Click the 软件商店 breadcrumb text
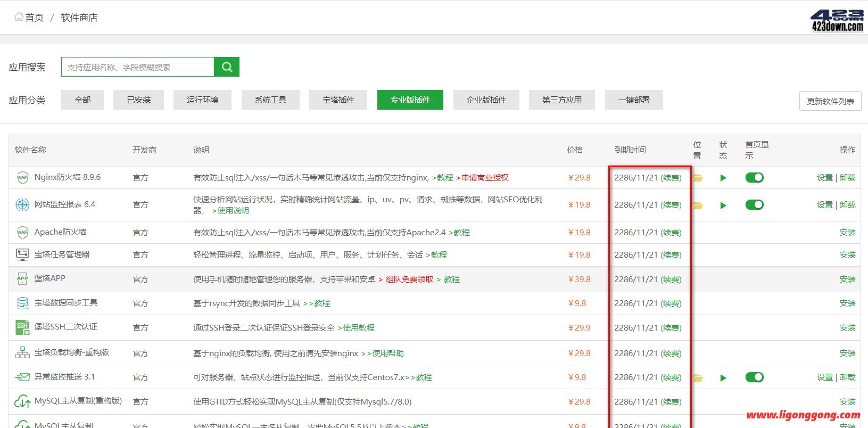Viewport: 868px width, 428px height. point(79,18)
